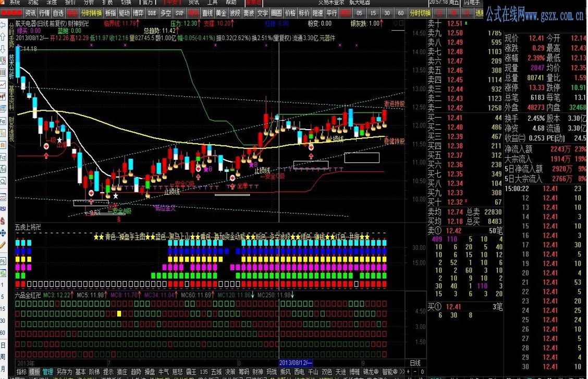
Task: Select the 文字 text tool button
Action: 263,13
